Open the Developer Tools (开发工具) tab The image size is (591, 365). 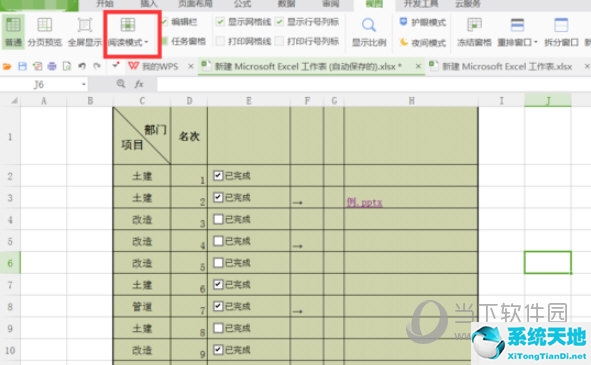(x=421, y=4)
